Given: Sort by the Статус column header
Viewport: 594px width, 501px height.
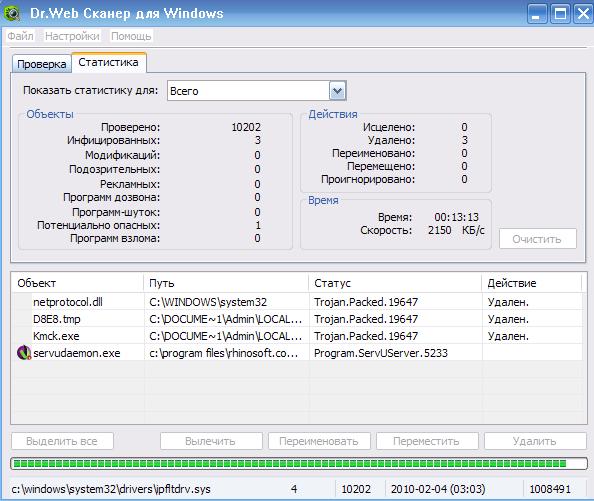Looking at the screenshot, I should click(395, 283).
